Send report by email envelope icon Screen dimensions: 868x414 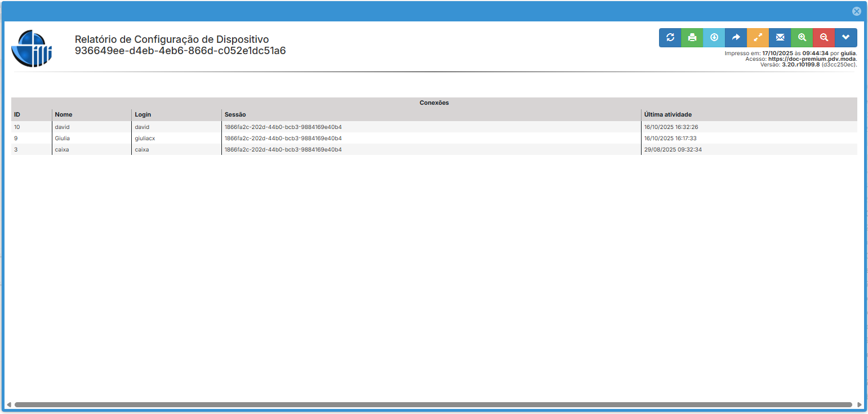pyautogui.click(x=780, y=38)
